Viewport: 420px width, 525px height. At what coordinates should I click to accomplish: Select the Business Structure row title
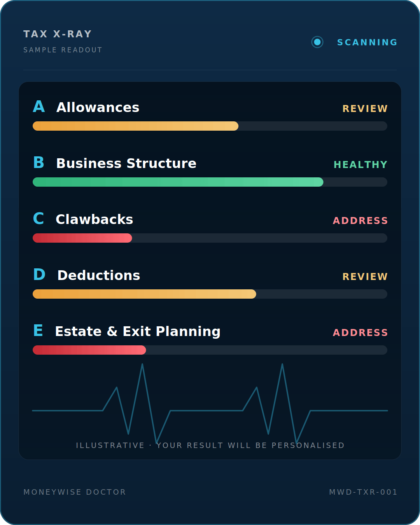tap(126, 163)
